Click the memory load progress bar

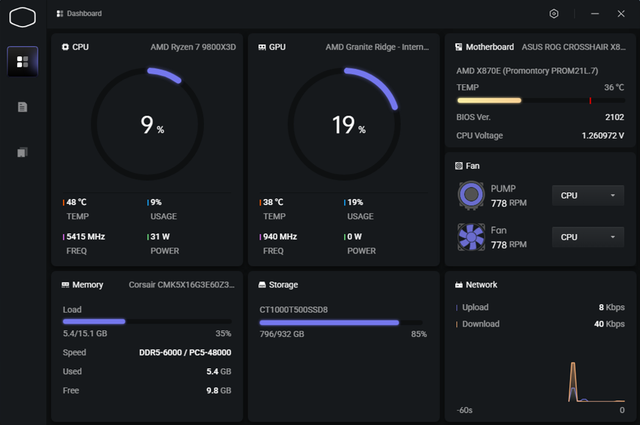coord(146,322)
